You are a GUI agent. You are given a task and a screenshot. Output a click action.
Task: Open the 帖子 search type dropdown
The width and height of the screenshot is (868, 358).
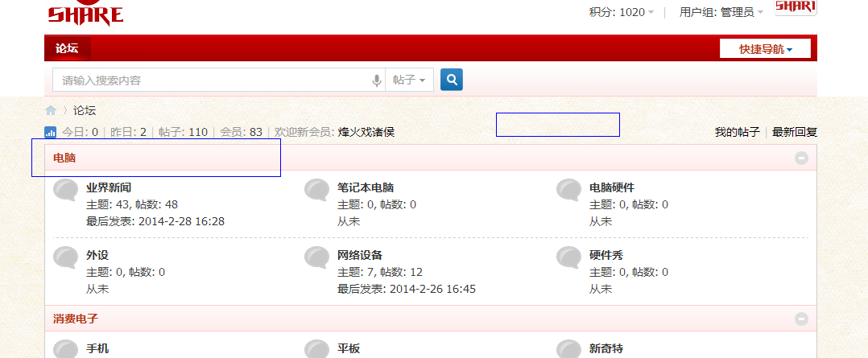(409, 80)
